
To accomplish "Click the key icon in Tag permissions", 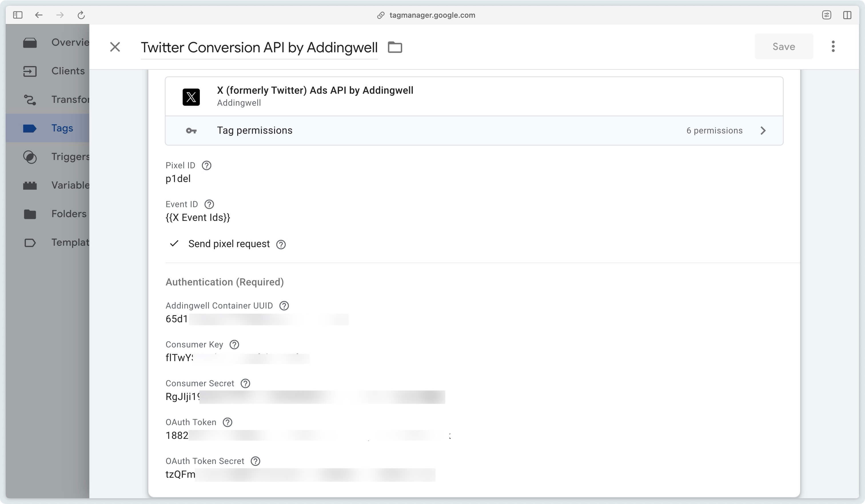I will [x=191, y=131].
